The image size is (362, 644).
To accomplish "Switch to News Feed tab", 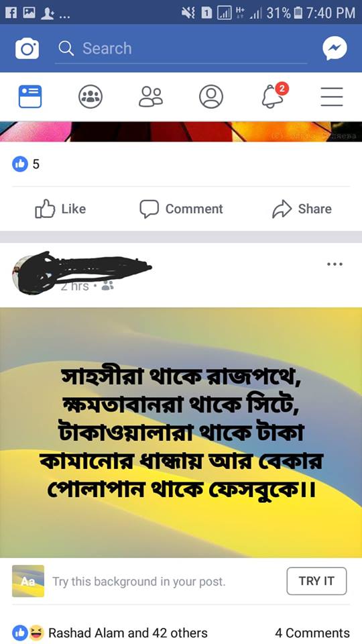I will 30,97.
